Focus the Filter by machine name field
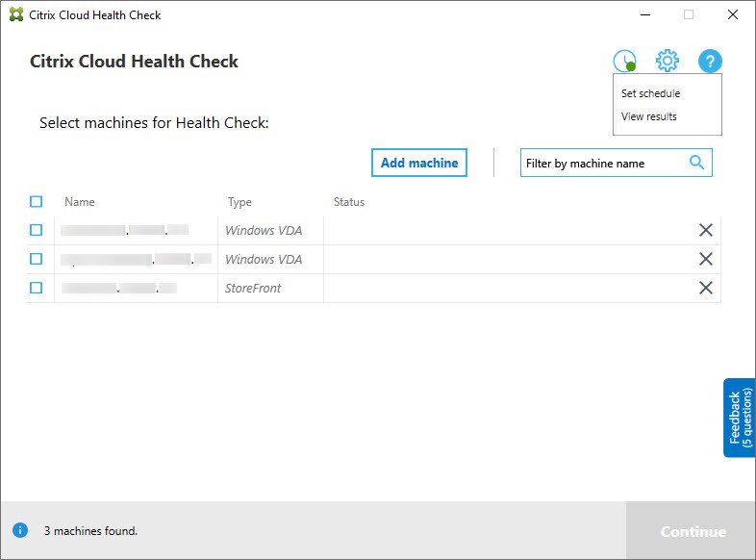The width and height of the screenshot is (756, 560). [602, 164]
